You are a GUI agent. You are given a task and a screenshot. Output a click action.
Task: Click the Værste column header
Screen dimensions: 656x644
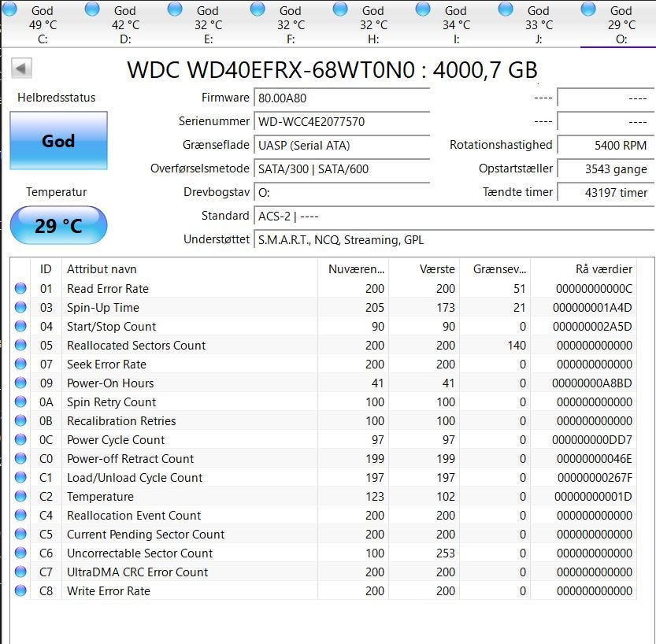tap(424, 269)
